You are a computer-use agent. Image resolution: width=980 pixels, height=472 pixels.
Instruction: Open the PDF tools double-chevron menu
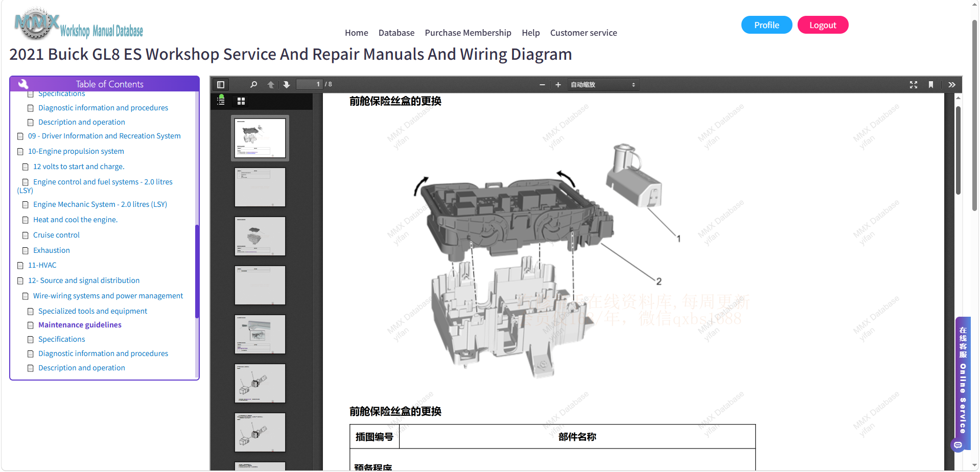click(x=951, y=85)
